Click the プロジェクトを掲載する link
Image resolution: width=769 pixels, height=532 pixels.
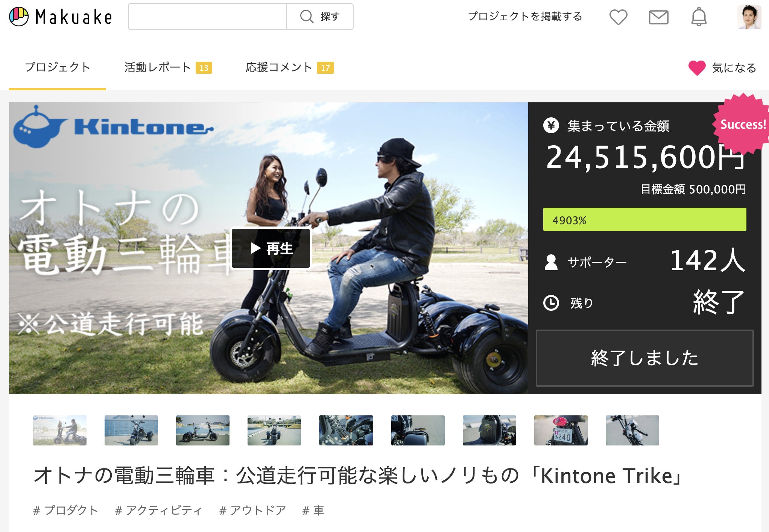coord(524,17)
